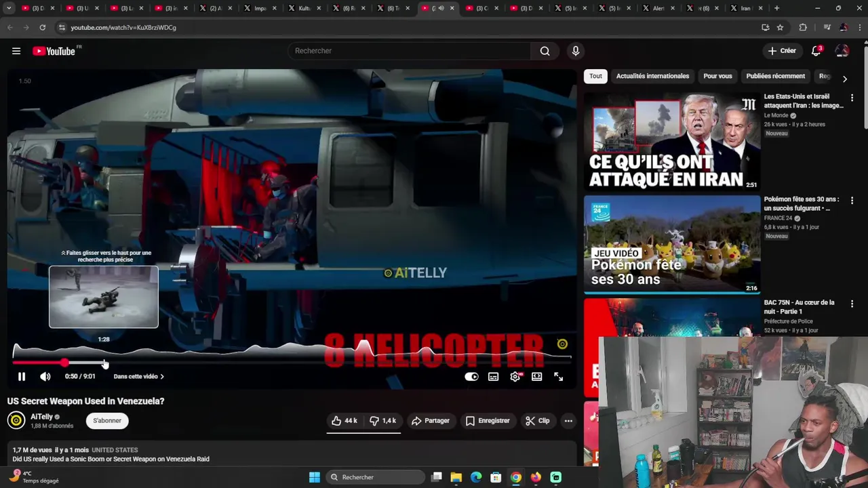The width and height of the screenshot is (868, 488).
Task: Bookmark this page with the star
Action: [x=780, y=27]
